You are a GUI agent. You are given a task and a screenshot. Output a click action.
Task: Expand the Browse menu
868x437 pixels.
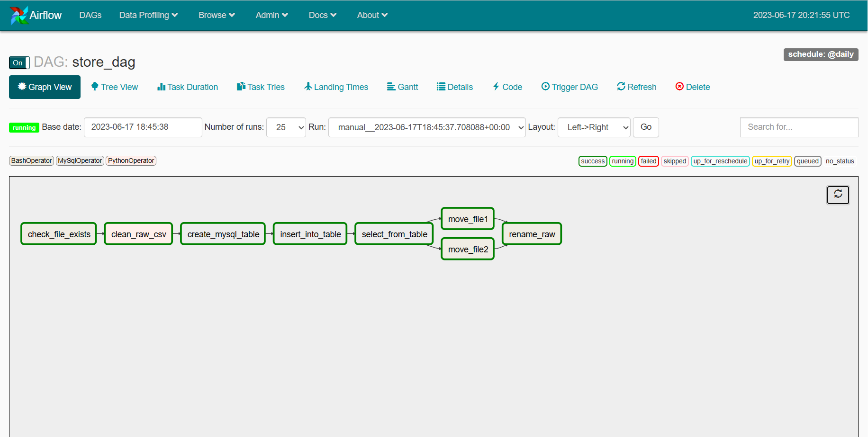pyautogui.click(x=217, y=15)
